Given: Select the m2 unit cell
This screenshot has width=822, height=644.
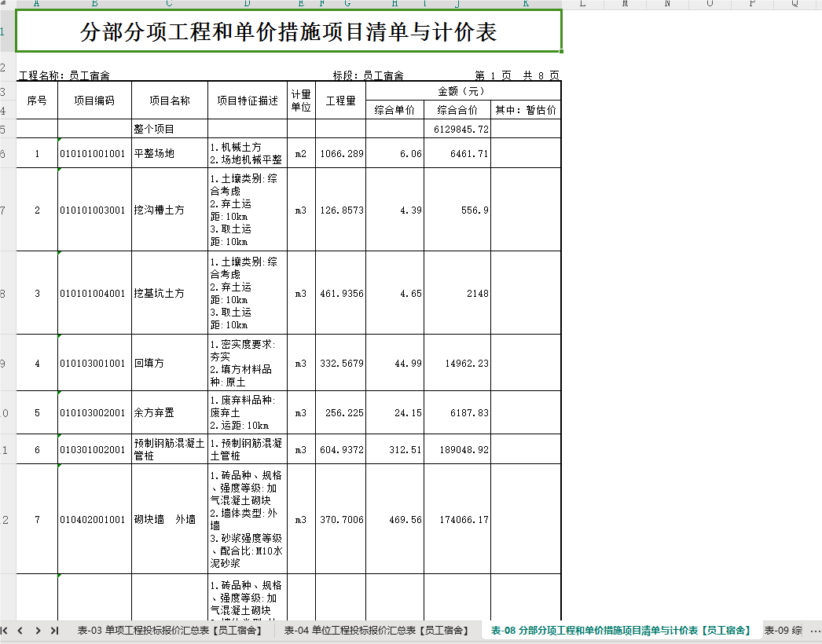Looking at the screenshot, I should [302, 153].
